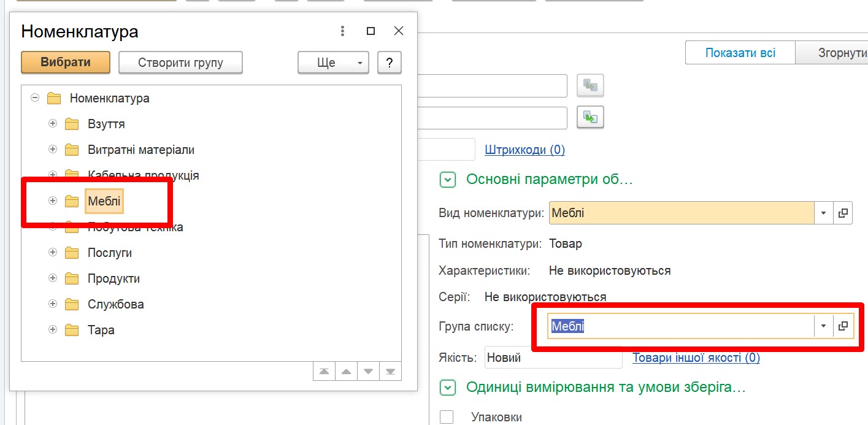This screenshot has width=868, height=425.
Task: Click the Вибрати button
Action: pyautogui.click(x=66, y=62)
